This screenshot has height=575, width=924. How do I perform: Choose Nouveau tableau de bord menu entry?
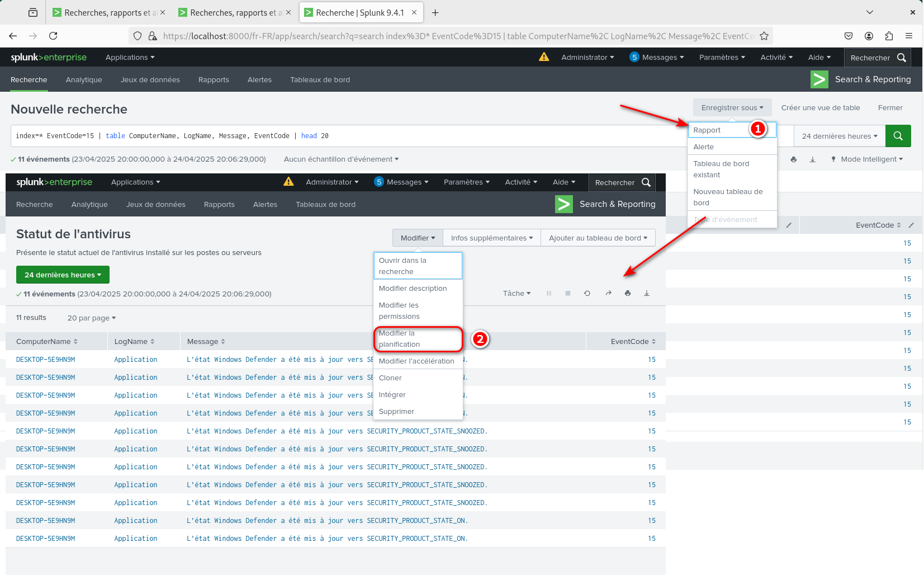732,197
